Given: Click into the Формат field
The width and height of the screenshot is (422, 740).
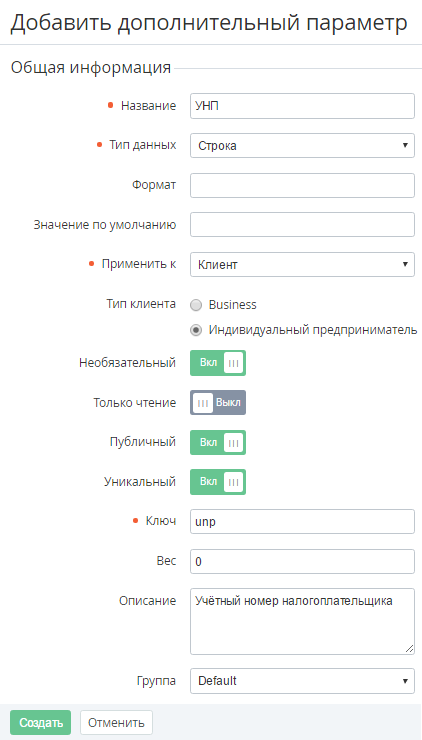Looking at the screenshot, I should coord(303,185).
